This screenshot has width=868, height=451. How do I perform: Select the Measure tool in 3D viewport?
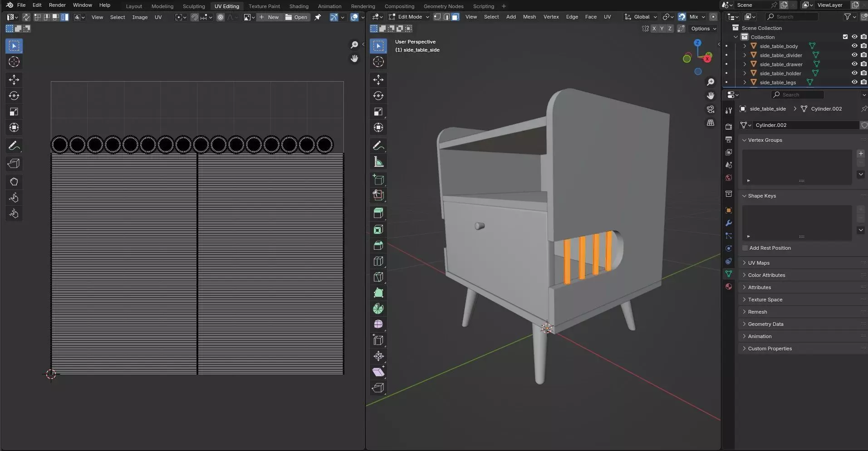point(378,162)
